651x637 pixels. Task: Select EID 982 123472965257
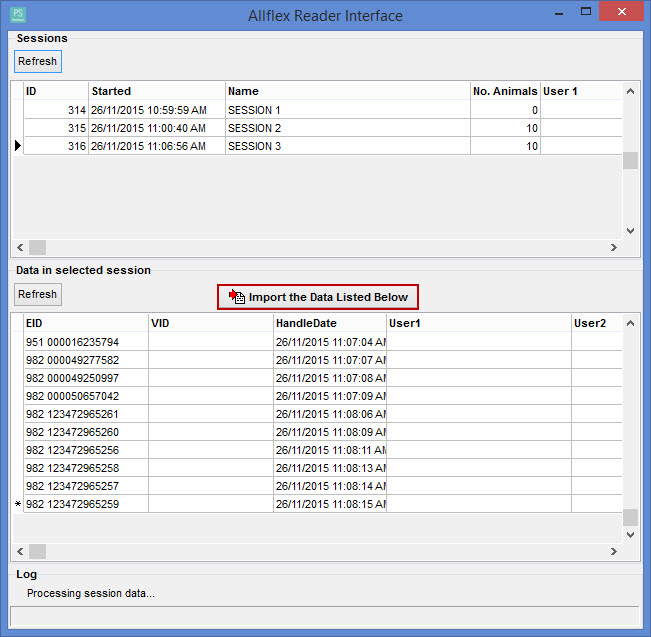(x=86, y=486)
